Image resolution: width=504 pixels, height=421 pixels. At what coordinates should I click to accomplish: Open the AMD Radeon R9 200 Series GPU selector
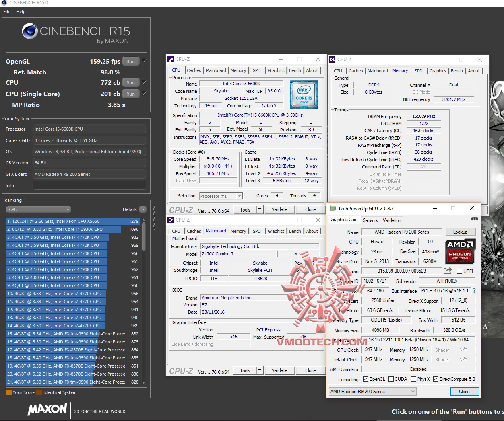click(372, 392)
